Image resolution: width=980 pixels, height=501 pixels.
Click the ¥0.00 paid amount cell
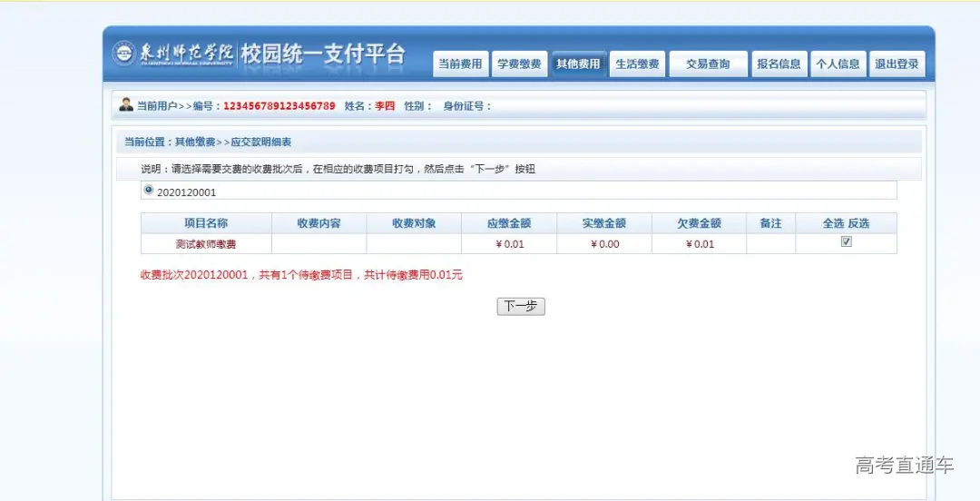[603, 244]
